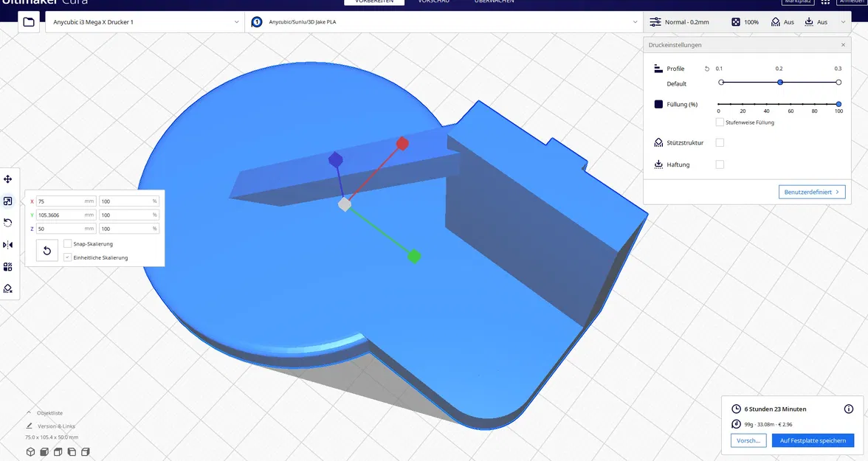Image resolution: width=868 pixels, height=461 pixels.
Task: Switch to Vorbereiten tab
Action: click(x=374, y=1)
